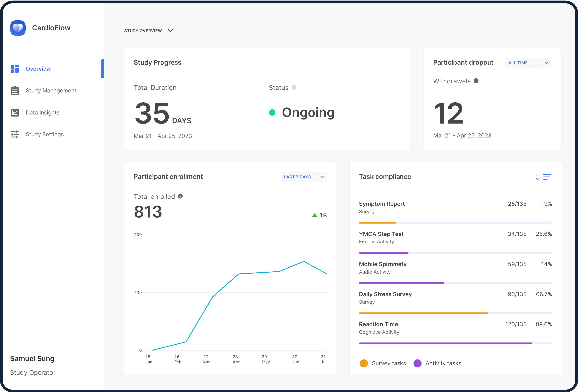The height and width of the screenshot is (392, 578).
Task: Open the Last 7 Days enrollment dropdown
Action: [304, 177]
